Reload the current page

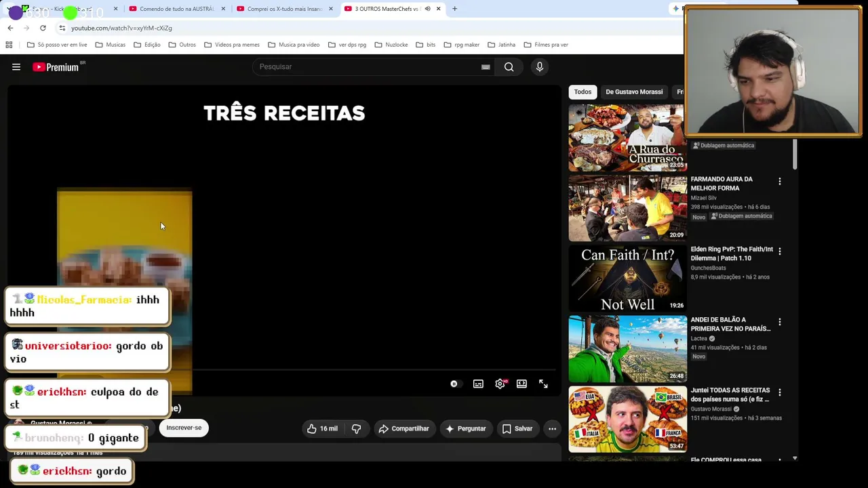click(43, 28)
